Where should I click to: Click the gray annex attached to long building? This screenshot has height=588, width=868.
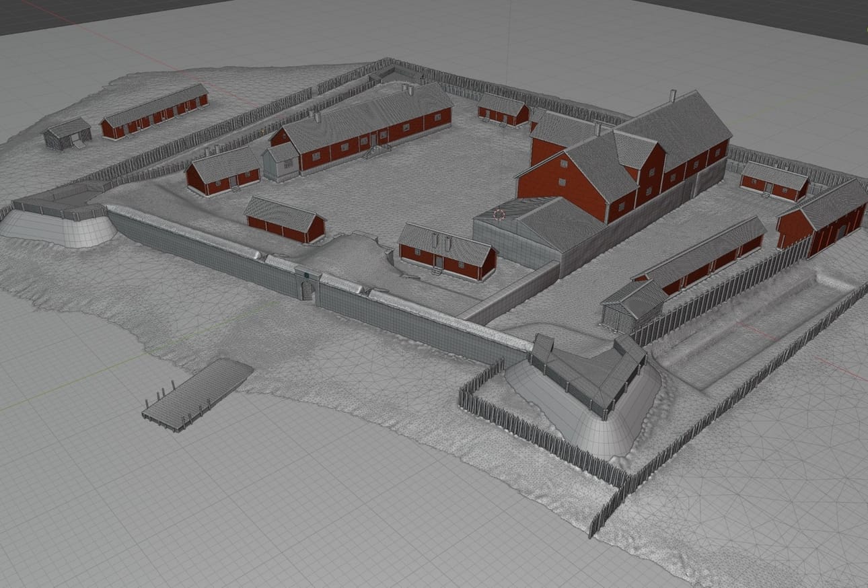click(x=281, y=161)
